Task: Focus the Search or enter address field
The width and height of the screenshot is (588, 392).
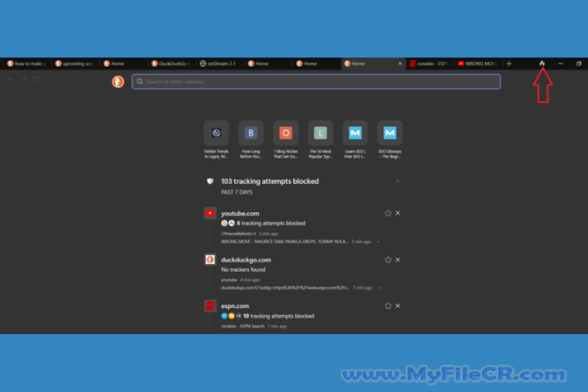Action: [316, 82]
